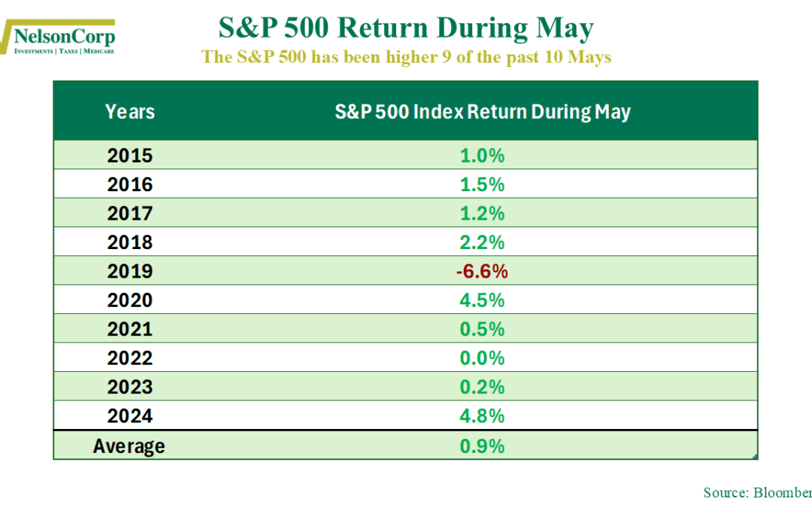Click the 2022 return value 0.0%
The width and height of the screenshot is (812, 508).
point(482,357)
